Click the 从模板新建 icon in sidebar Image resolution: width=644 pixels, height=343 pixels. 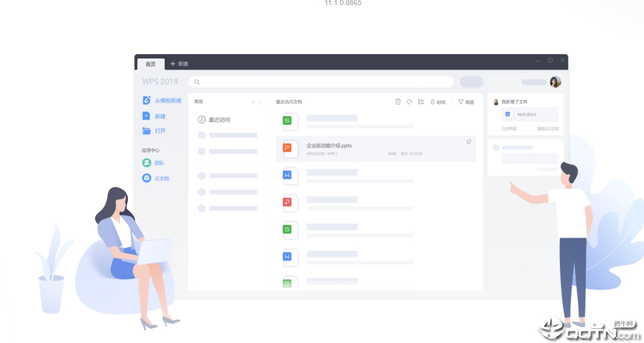[x=147, y=100]
